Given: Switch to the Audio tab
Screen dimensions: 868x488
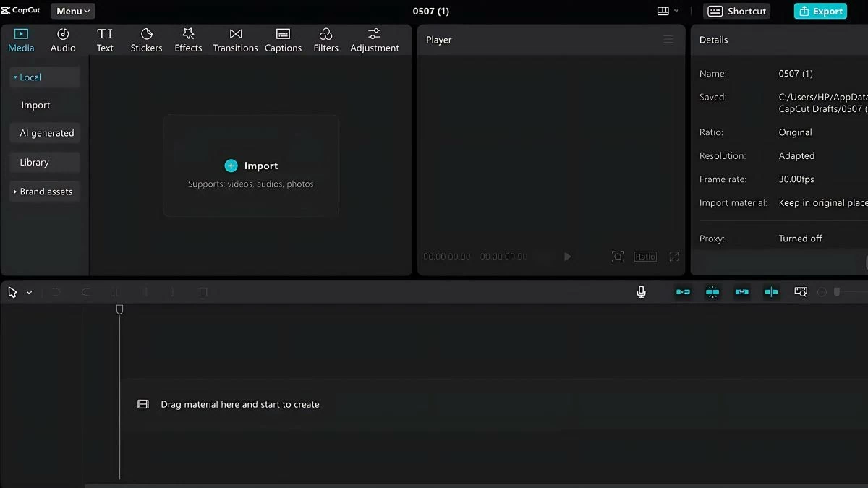Looking at the screenshot, I should pyautogui.click(x=63, y=39).
